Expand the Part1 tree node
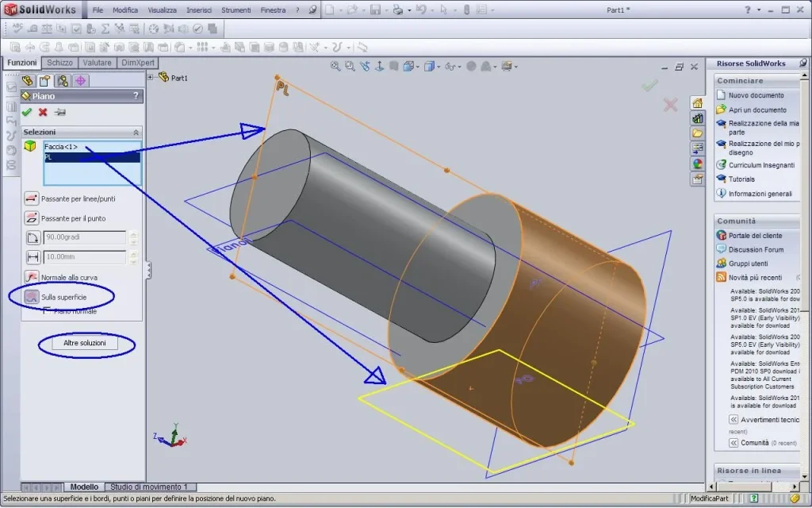The height and width of the screenshot is (508, 812). 150,78
